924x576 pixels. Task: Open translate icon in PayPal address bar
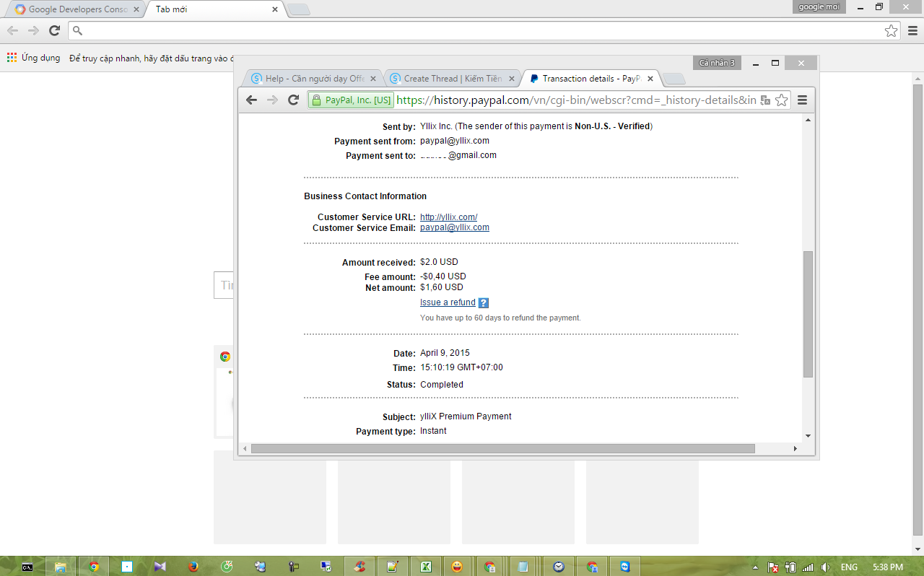[x=765, y=100]
